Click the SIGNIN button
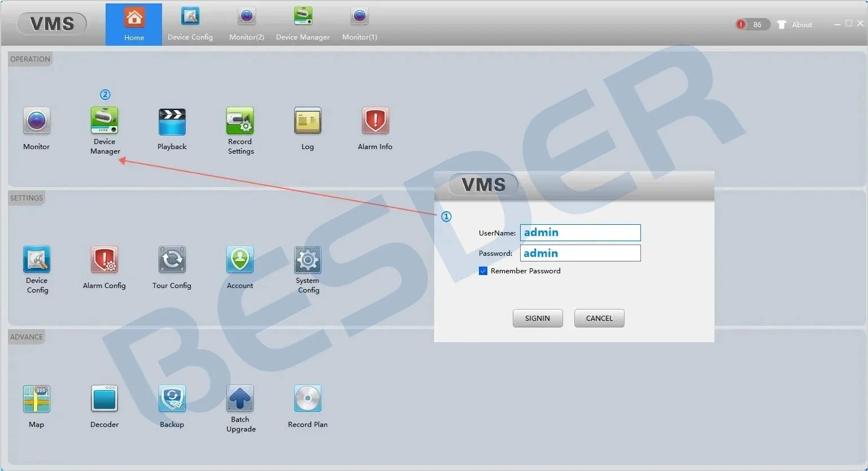868x471 pixels. [538, 318]
